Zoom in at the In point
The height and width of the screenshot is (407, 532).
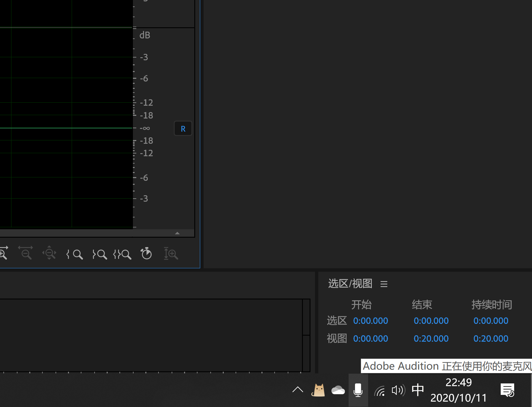click(x=74, y=254)
